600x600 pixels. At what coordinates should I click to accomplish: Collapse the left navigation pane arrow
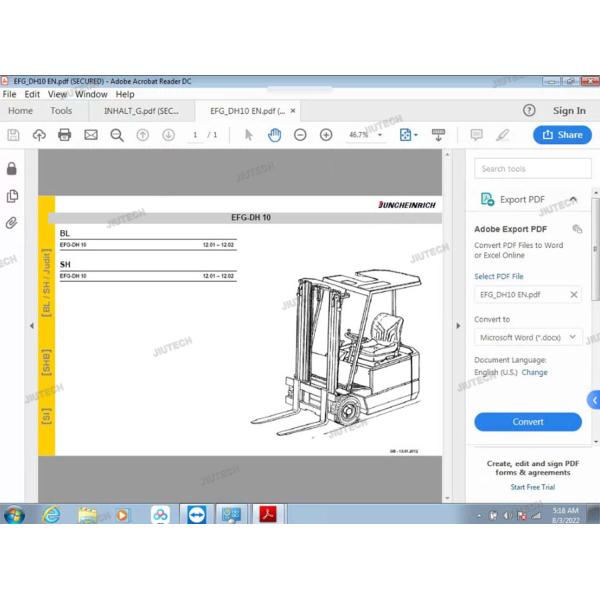coord(31,325)
